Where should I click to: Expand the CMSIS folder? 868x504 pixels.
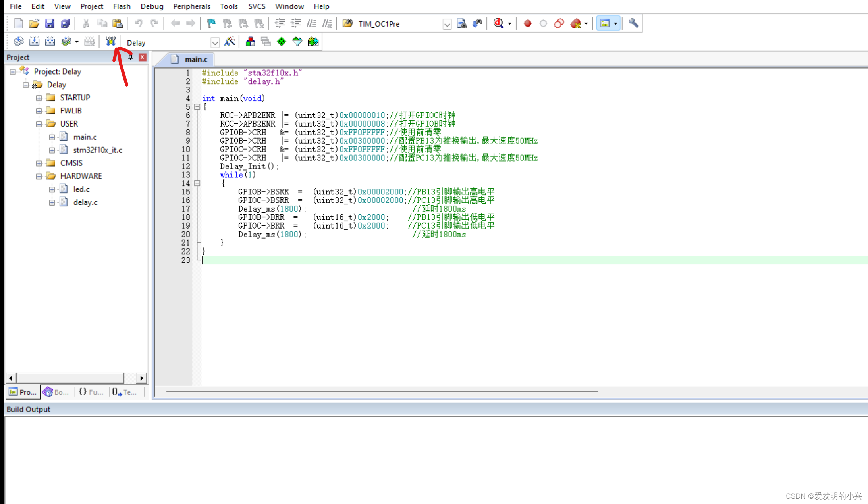pos(39,163)
